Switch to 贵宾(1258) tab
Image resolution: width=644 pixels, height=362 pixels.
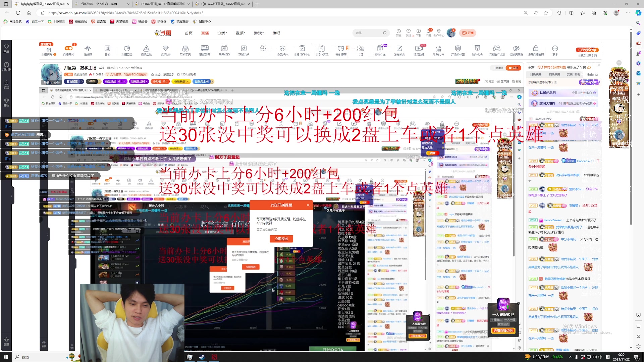(x=573, y=74)
